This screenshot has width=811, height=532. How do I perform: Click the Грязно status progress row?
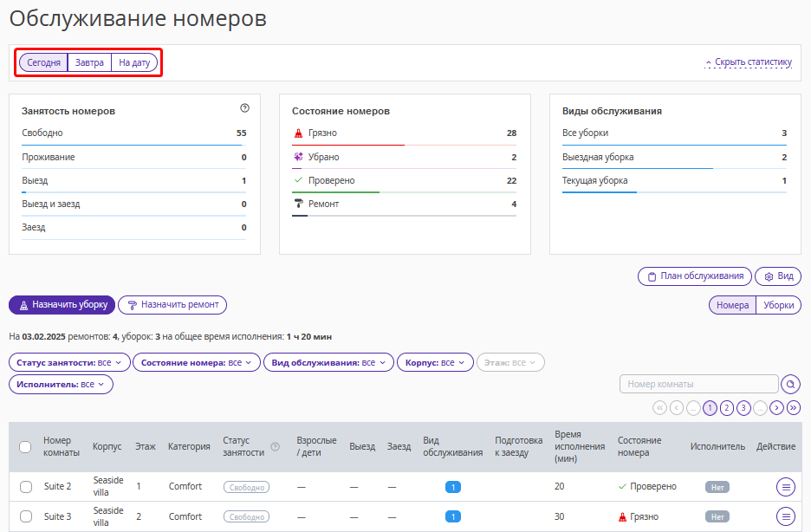[404, 133]
